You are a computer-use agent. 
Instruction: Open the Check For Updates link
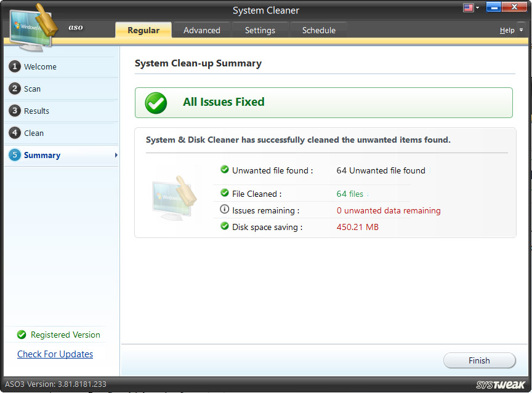point(55,354)
